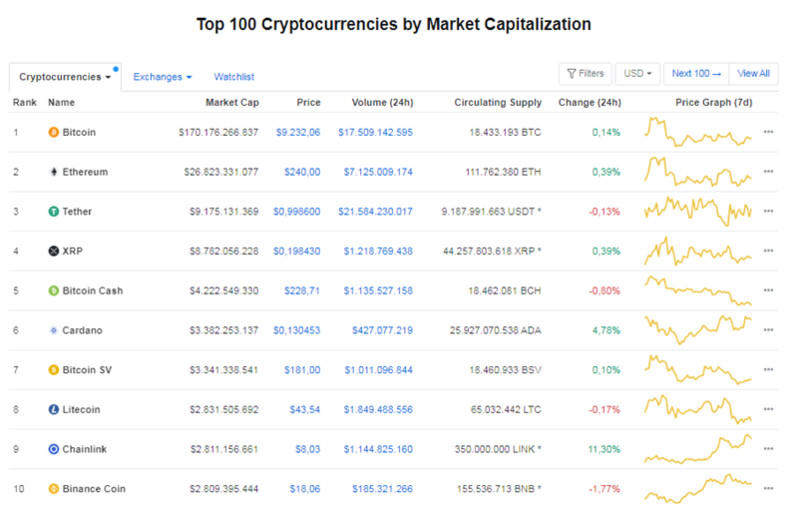Expand the Cryptocurrencies dropdown
798x508 pixels.
click(x=65, y=77)
